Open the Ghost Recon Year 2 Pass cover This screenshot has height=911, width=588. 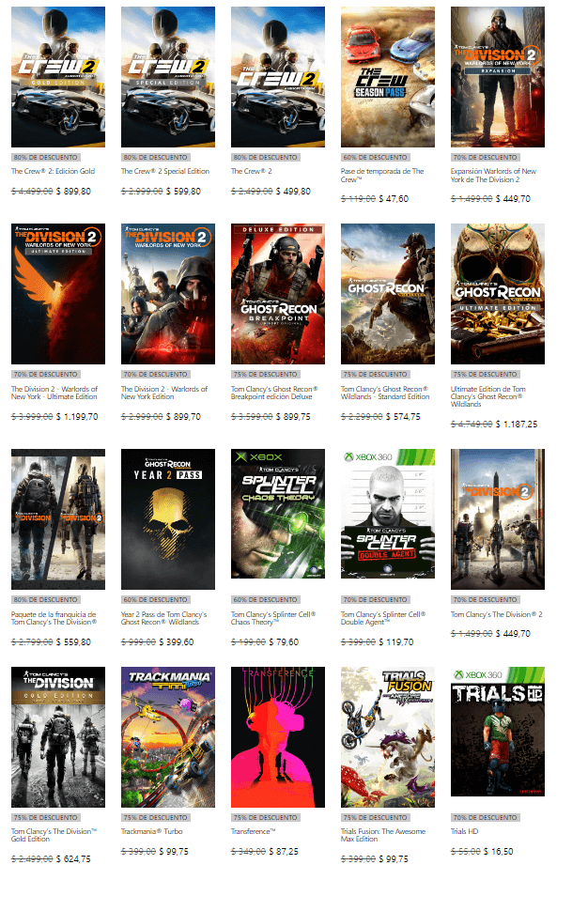click(x=168, y=519)
